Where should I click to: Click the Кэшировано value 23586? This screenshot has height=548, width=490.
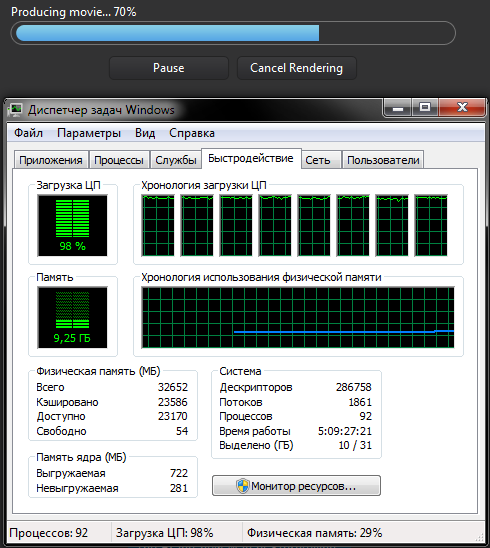[173, 402]
